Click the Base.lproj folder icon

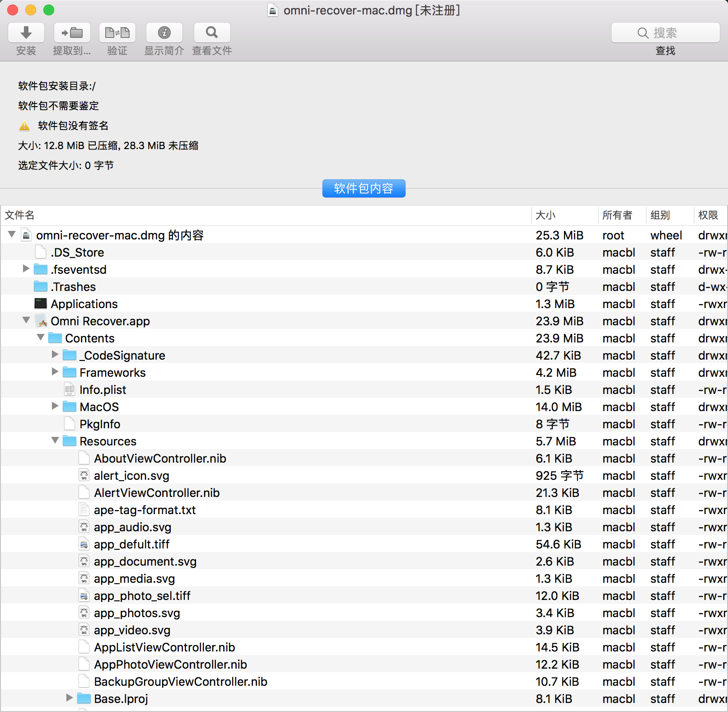click(x=84, y=698)
